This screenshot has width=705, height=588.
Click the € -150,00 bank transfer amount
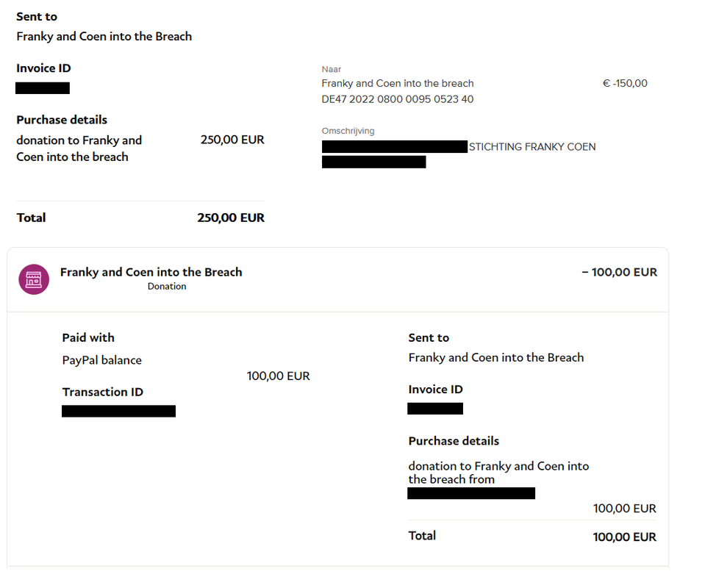click(x=625, y=83)
